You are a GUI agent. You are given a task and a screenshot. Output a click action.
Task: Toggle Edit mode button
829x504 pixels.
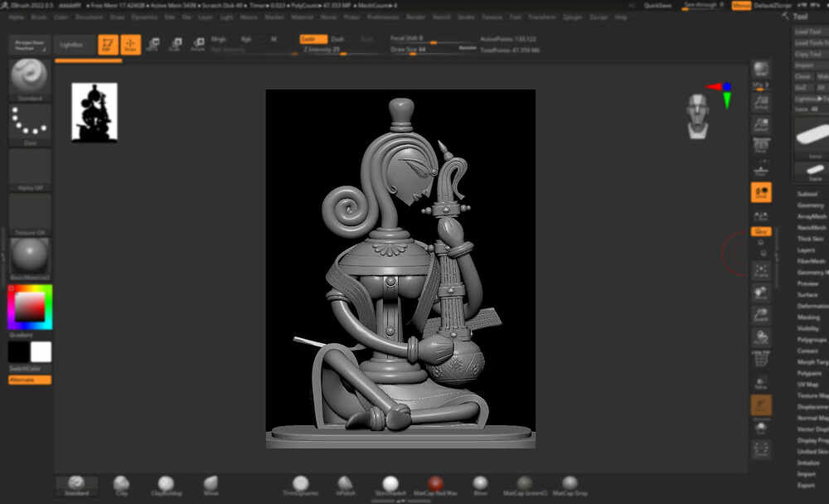[108, 45]
